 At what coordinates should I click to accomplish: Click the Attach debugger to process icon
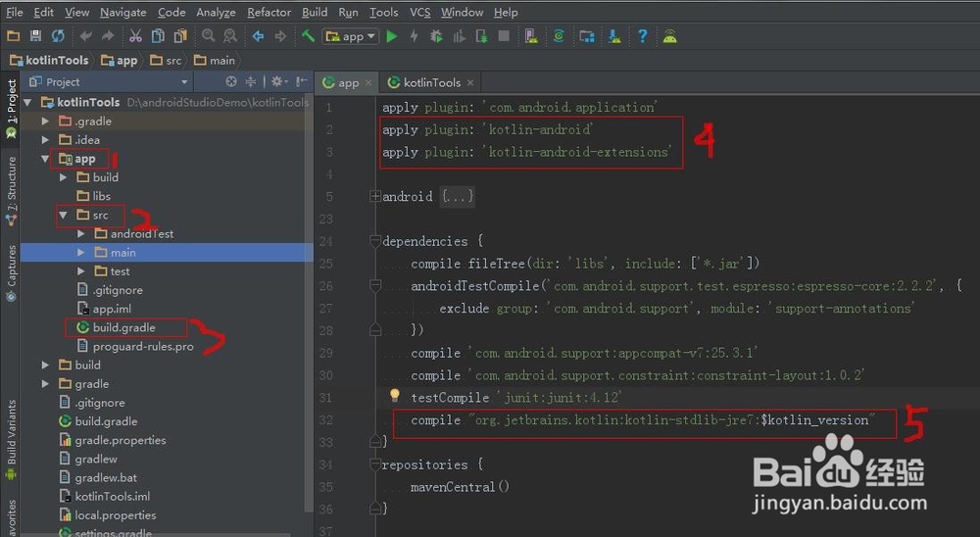coord(481,36)
